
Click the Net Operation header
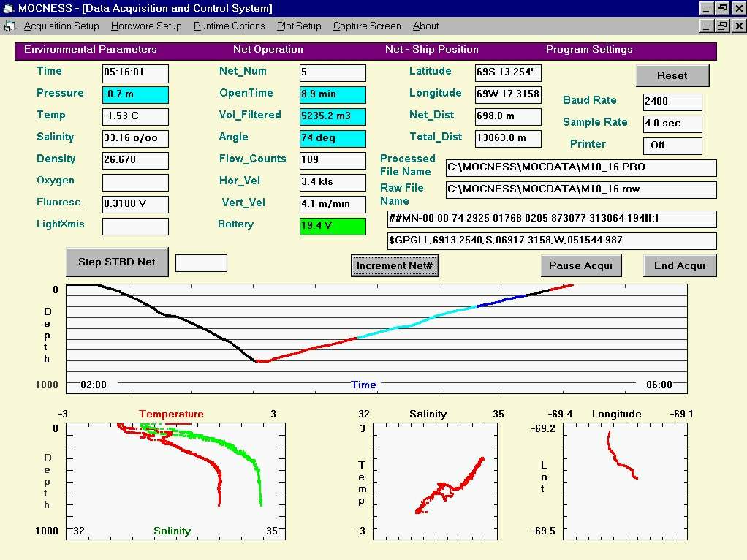[x=268, y=50]
